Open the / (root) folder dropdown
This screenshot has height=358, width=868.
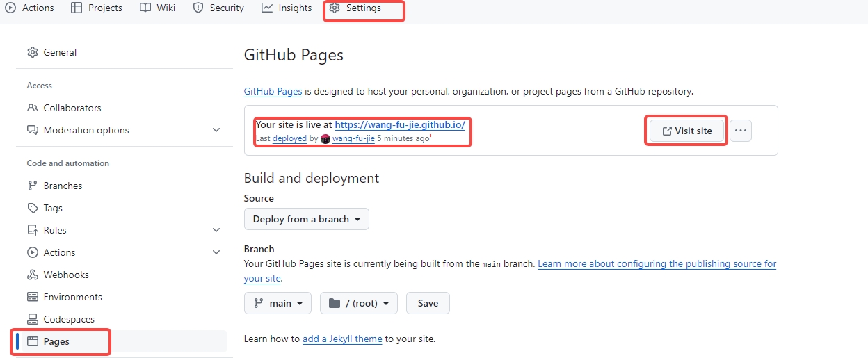[x=359, y=303]
